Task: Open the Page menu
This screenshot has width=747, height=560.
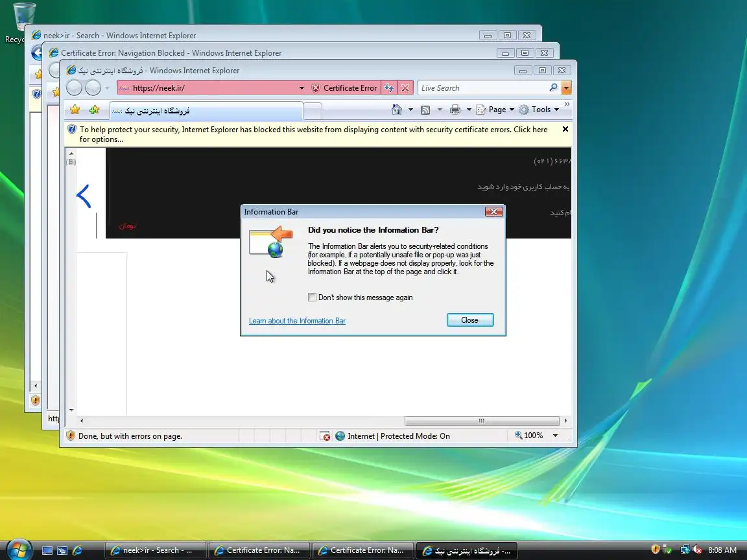Action: pos(495,110)
